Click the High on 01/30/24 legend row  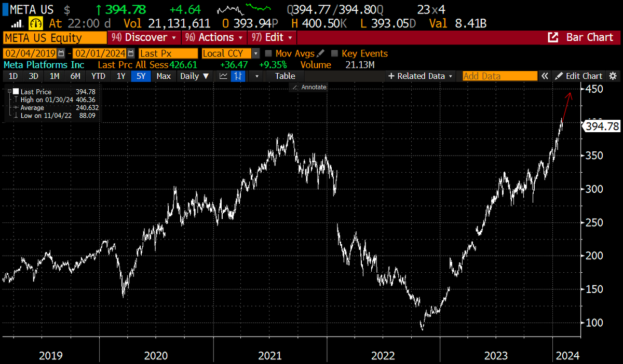coord(53,99)
